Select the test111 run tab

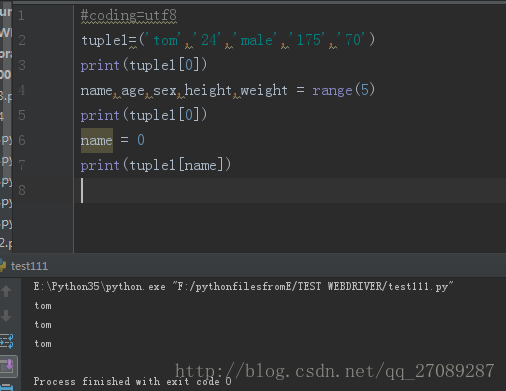(x=29, y=266)
